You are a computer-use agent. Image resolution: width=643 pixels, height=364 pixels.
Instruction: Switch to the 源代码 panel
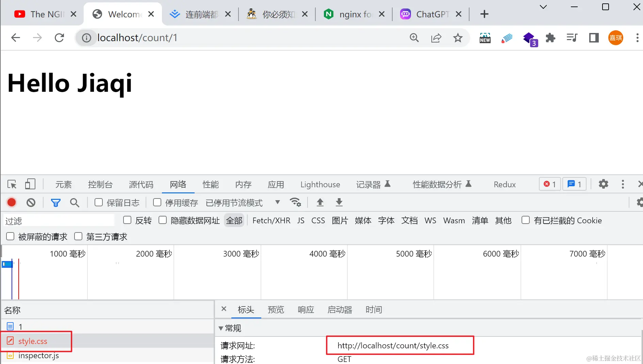tap(141, 185)
